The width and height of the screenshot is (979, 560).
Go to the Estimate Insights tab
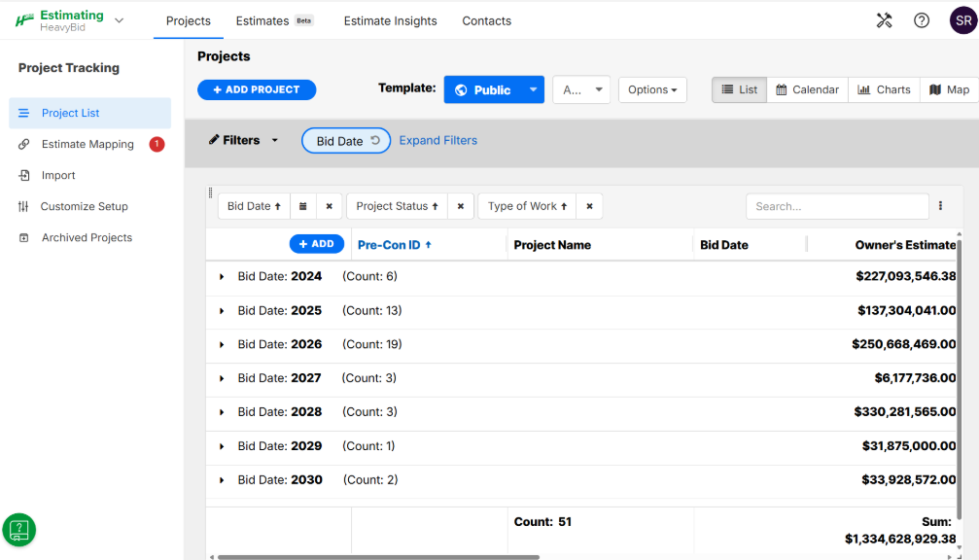pyautogui.click(x=390, y=21)
